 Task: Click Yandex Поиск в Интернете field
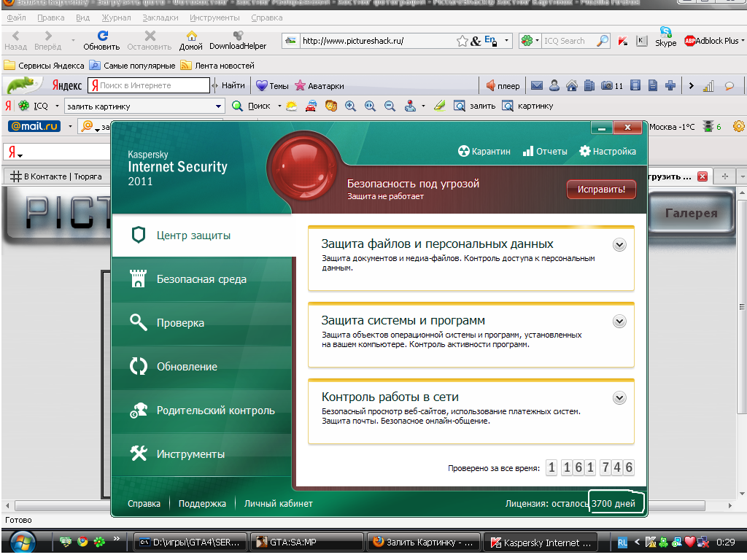149,85
